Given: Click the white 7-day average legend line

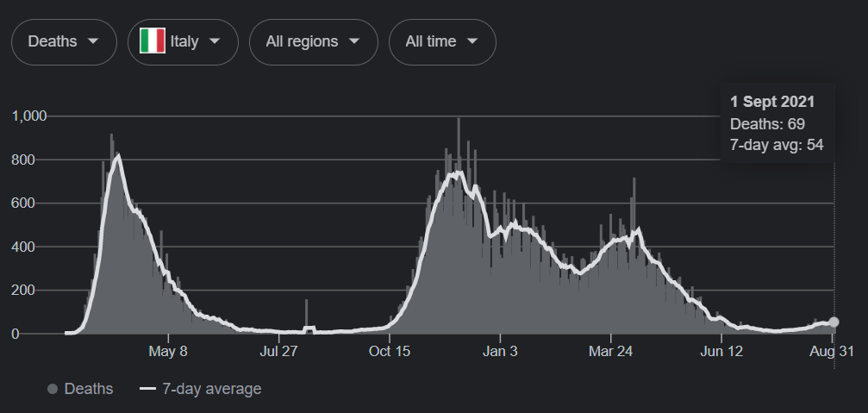Looking at the screenshot, I should point(147,389).
